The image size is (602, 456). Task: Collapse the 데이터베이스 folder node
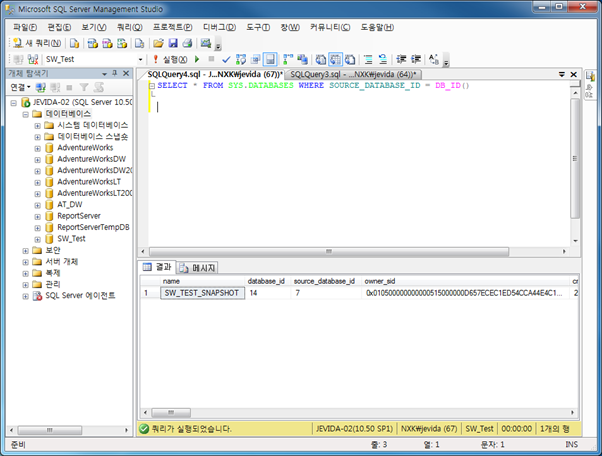pyautogui.click(x=25, y=114)
